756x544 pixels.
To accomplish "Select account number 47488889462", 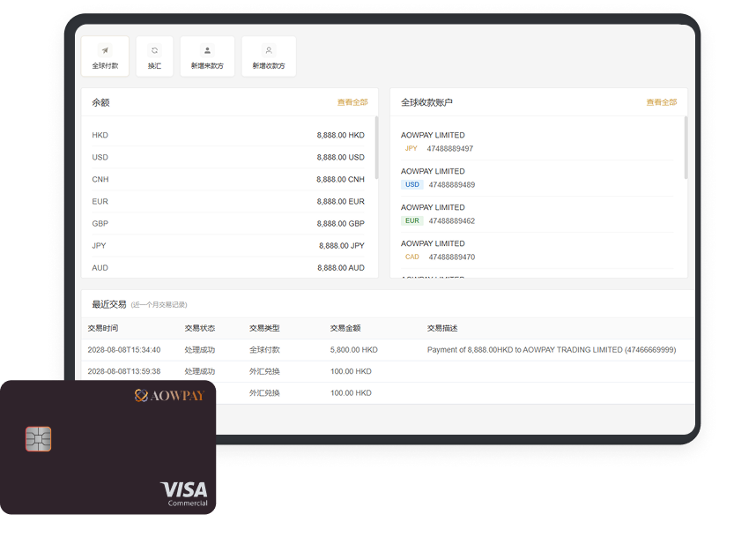I will point(452,221).
